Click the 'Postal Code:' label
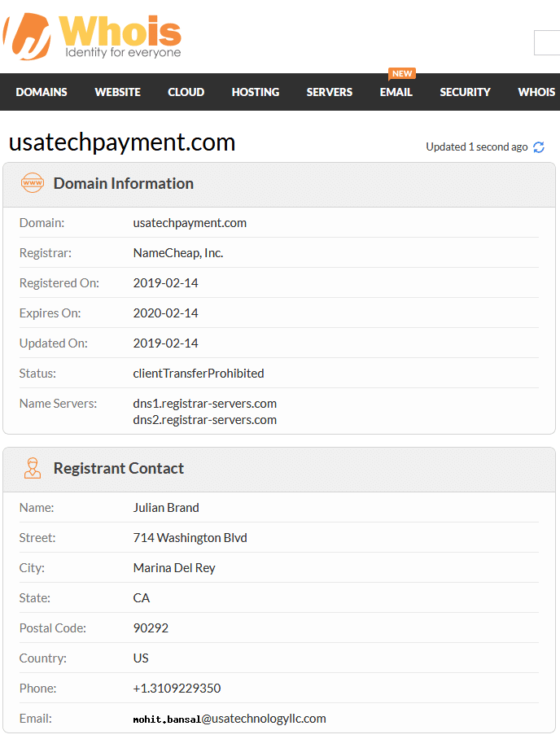 point(52,628)
